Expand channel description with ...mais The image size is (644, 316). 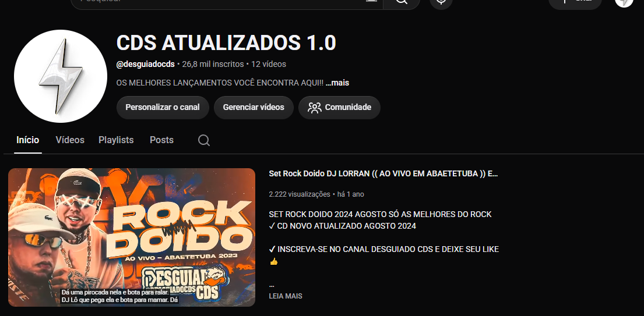[x=337, y=83]
